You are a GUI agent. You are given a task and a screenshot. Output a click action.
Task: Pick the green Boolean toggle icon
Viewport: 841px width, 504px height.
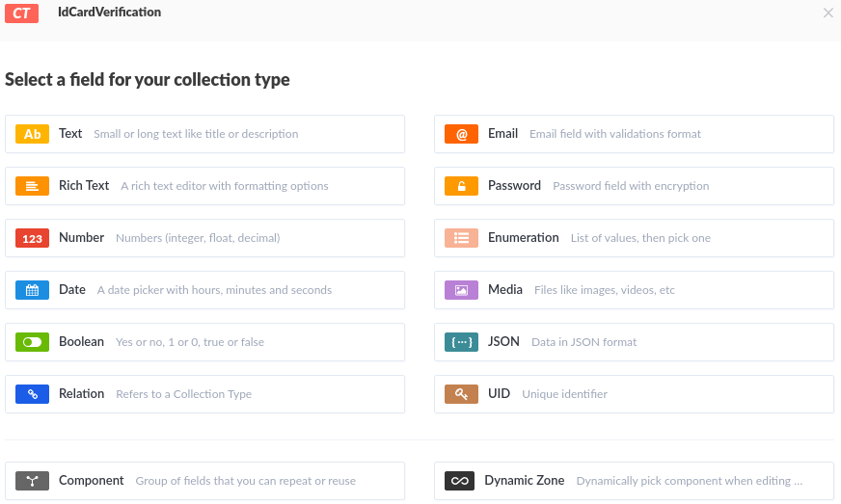33,342
